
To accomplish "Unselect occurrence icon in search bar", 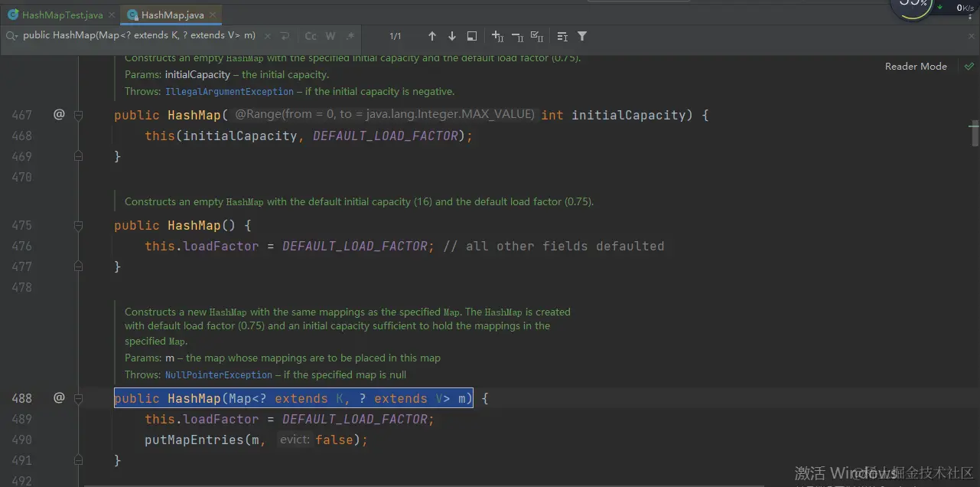I will [517, 36].
